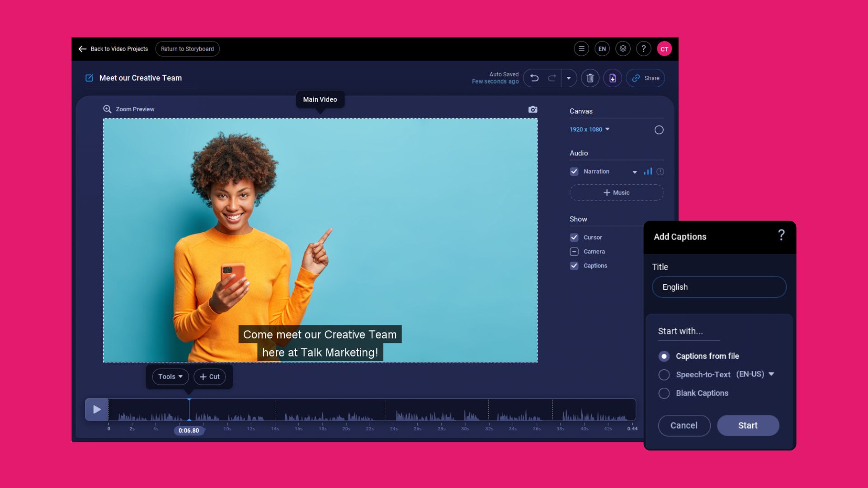
Task: Expand the Narration audio dropdown
Action: (x=635, y=172)
